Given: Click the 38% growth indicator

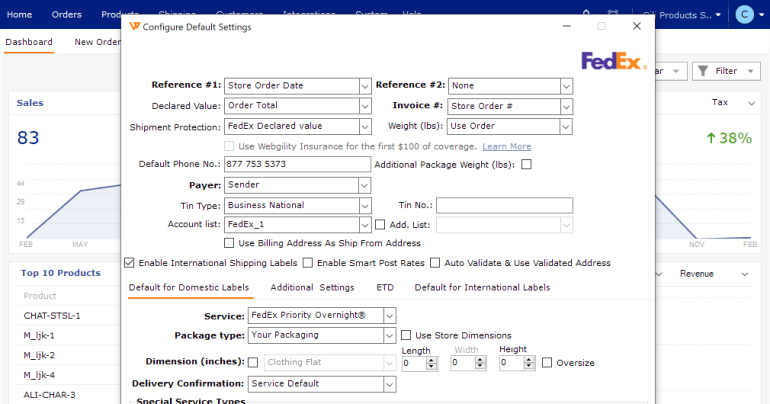Looking at the screenshot, I should coord(729,138).
